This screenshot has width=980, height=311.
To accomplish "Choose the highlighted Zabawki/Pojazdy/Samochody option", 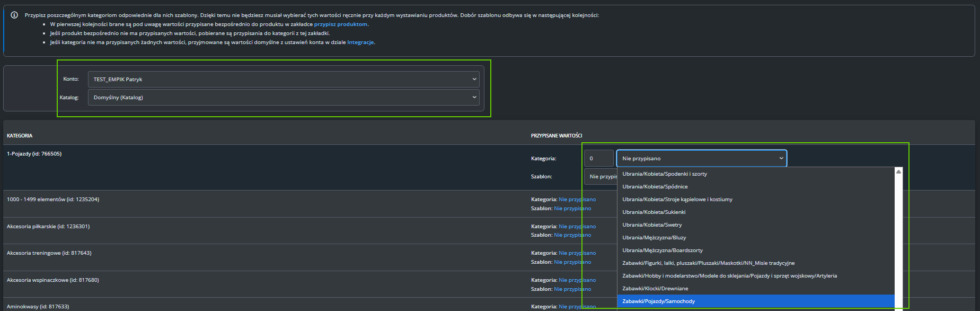I will click(x=658, y=301).
